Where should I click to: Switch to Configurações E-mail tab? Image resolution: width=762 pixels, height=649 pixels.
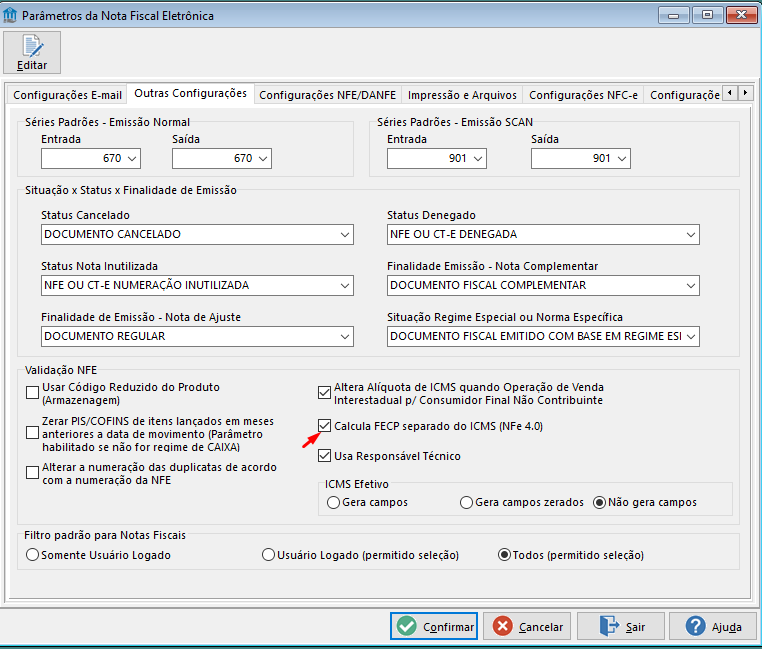pyautogui.click(x=67, y=95)
